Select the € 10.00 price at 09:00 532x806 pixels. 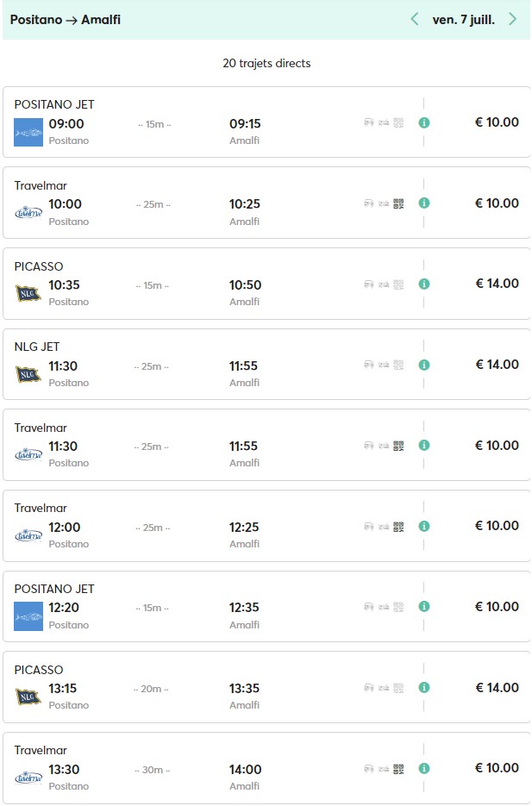[497, 122]
